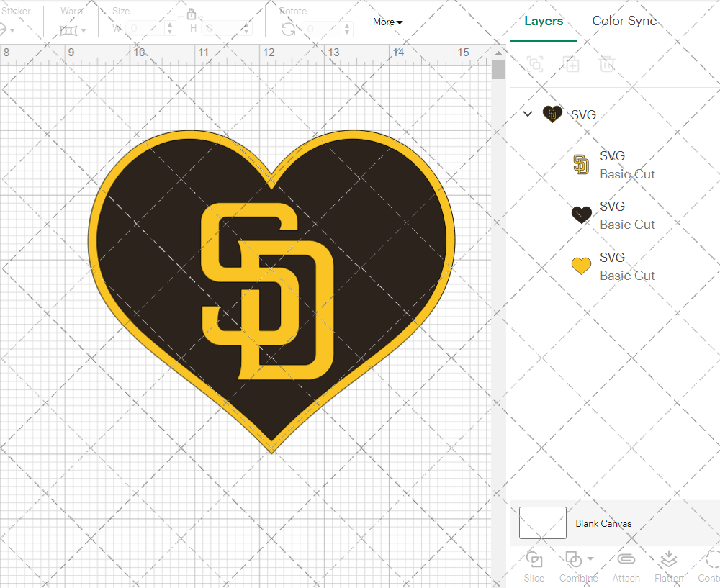Image resolution: width=720 pixels, height=588 pixels.
Task: Click the Rotate icon in top toolbar
Action: pos(289,29)
